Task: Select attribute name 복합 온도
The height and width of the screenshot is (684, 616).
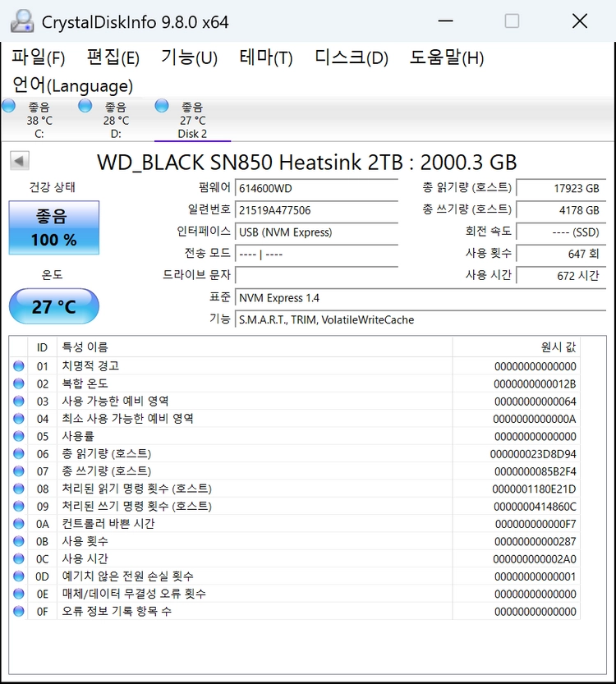Action: 85,383
